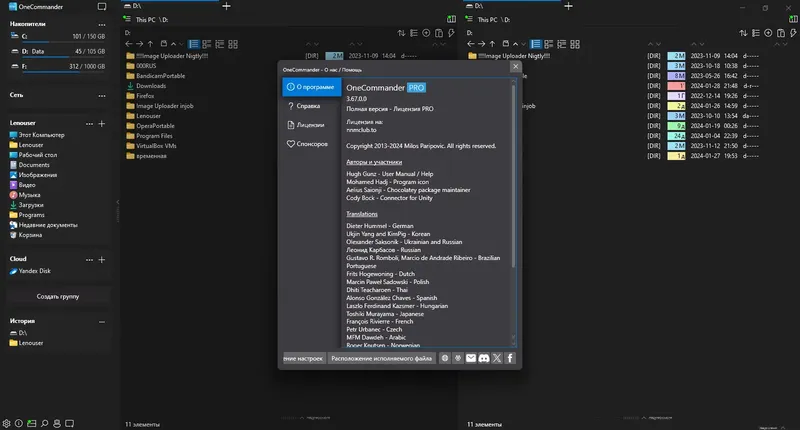Click Расположение исполняемого файла button
800x430 pixels.
tap(382, 358)
